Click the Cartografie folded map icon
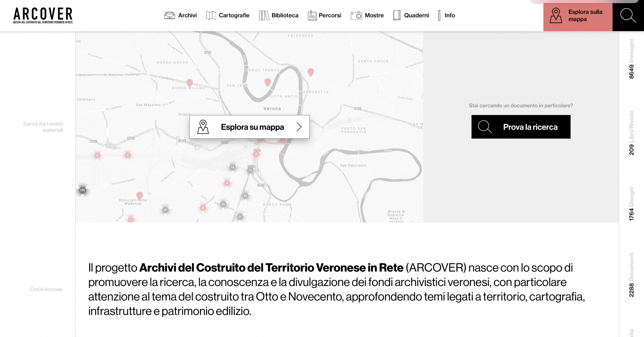Screen dimensions: 644x337 [x=211, y=15]
